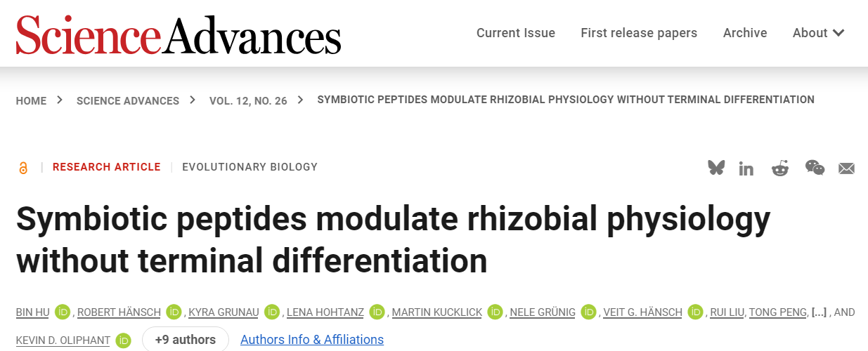Screen dimensions: 868x351
Task: Go to HOME breadcrumb link
Action: (x=31, y=100)
